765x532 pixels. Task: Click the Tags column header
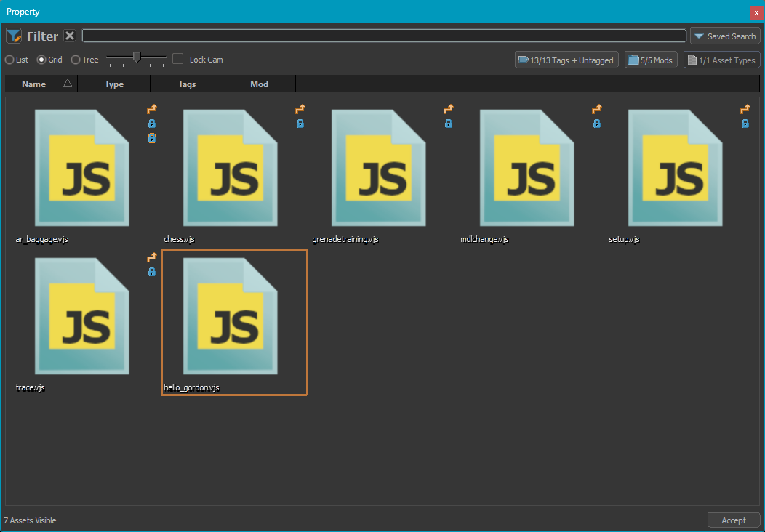pyautogui.click(x=187, y=84)
